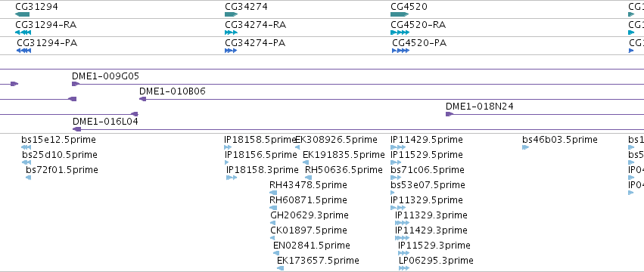Click the EK308926.5prime feature label

pyautogui.click(x=336, y=140)
